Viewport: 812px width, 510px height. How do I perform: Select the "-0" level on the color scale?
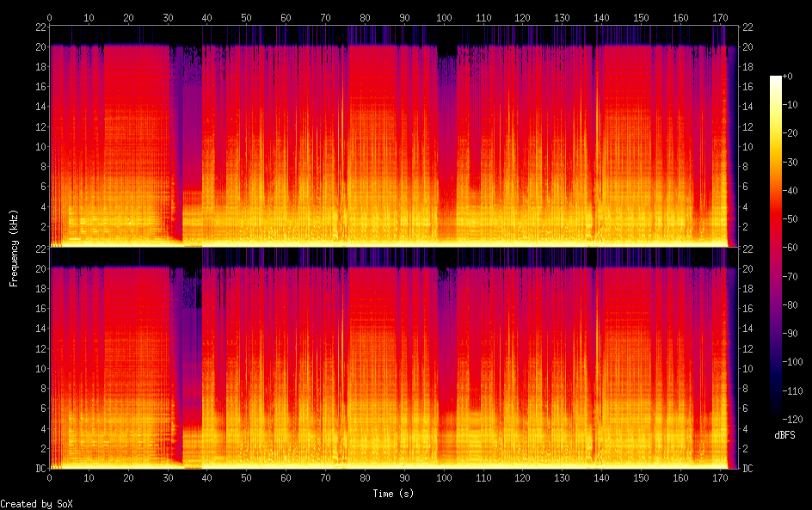790,77
